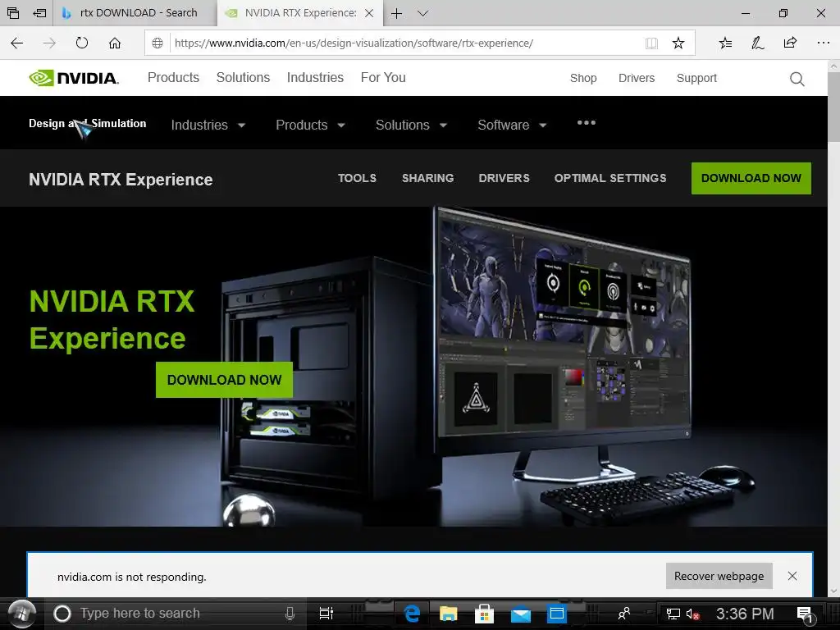Open Edge Settings and more menu
Viewport: 840px width, 630px height.
[x=824, y=43]
